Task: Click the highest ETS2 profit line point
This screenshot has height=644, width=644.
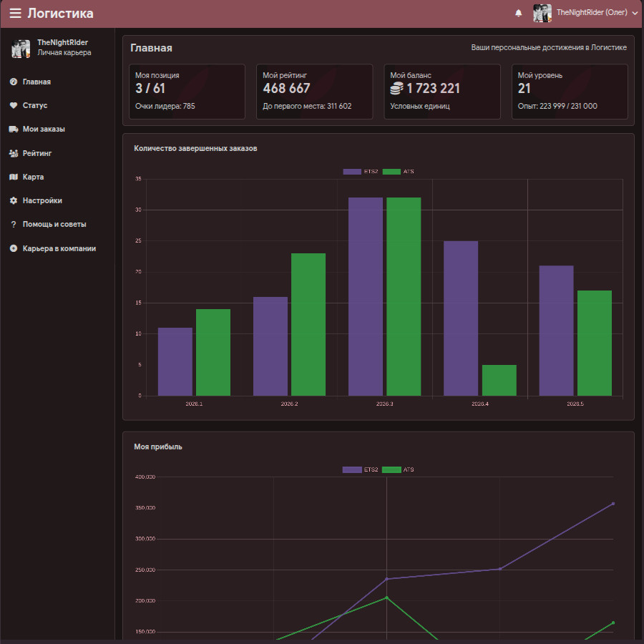Action: 613,504
